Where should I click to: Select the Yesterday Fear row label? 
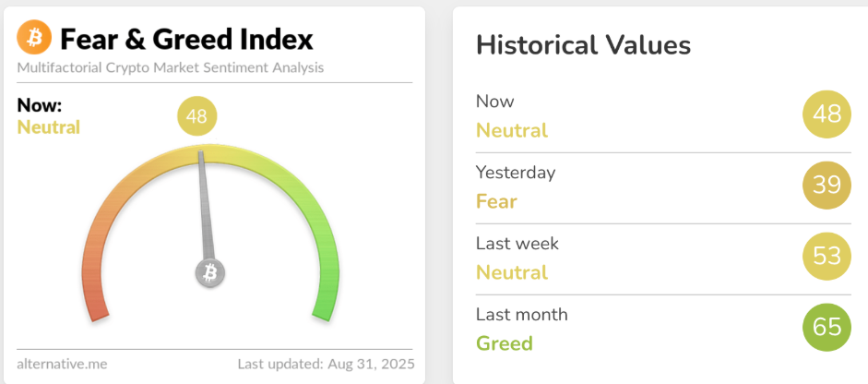[x=496, y=201]
